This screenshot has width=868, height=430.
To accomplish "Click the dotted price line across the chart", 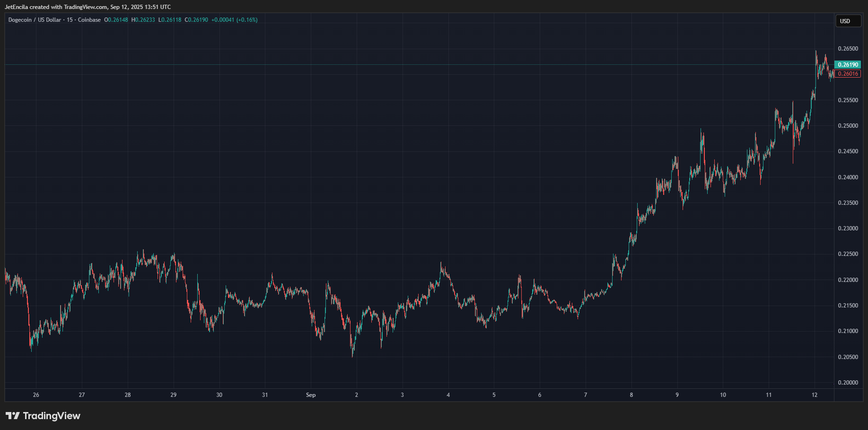I will (x=426, y=64).
